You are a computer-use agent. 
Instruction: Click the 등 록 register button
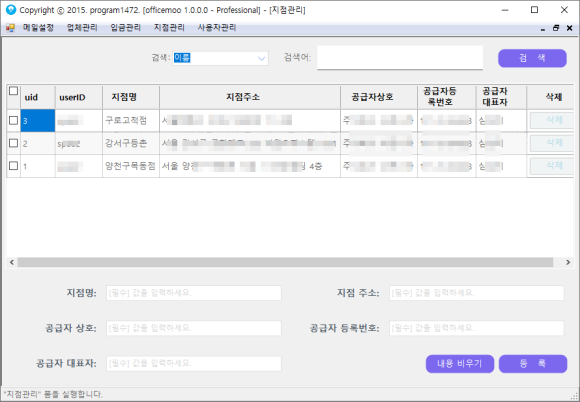click(x=533, y=364)
